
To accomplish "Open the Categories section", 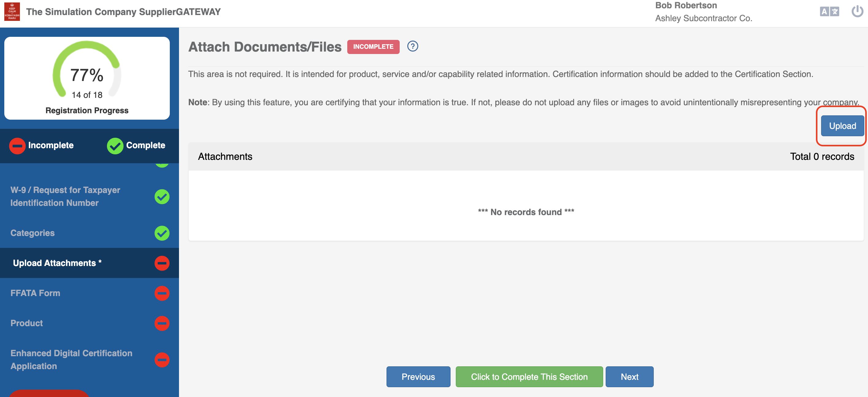I will tap(33, 233).
